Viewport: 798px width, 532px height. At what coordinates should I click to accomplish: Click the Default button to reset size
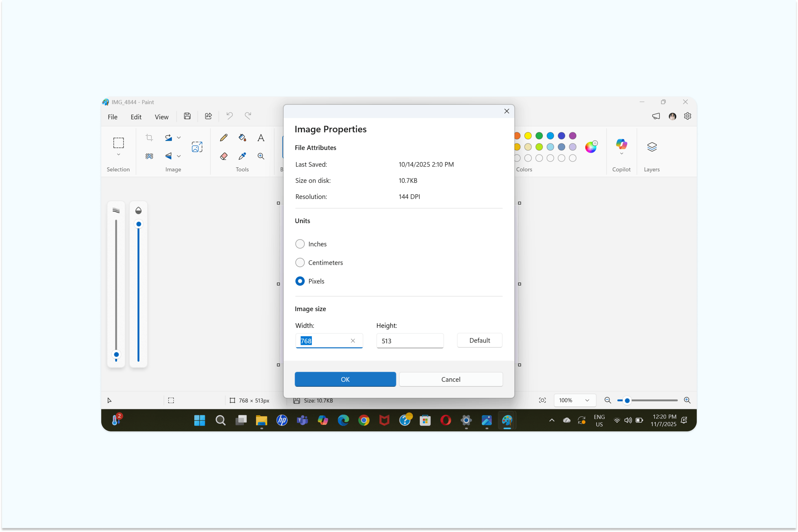pyautogui.click(x=479, y=340)
